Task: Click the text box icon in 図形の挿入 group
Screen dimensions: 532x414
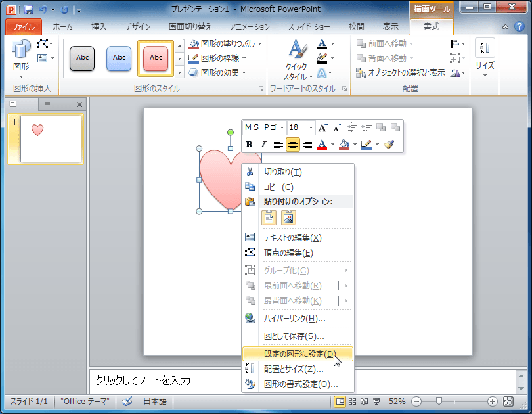Action: point(43,58)
